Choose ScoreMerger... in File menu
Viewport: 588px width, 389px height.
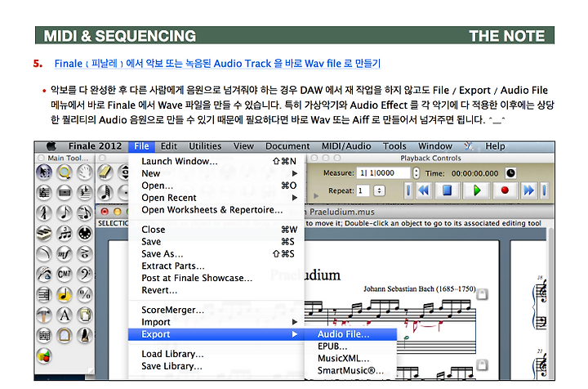coord(216,310)
